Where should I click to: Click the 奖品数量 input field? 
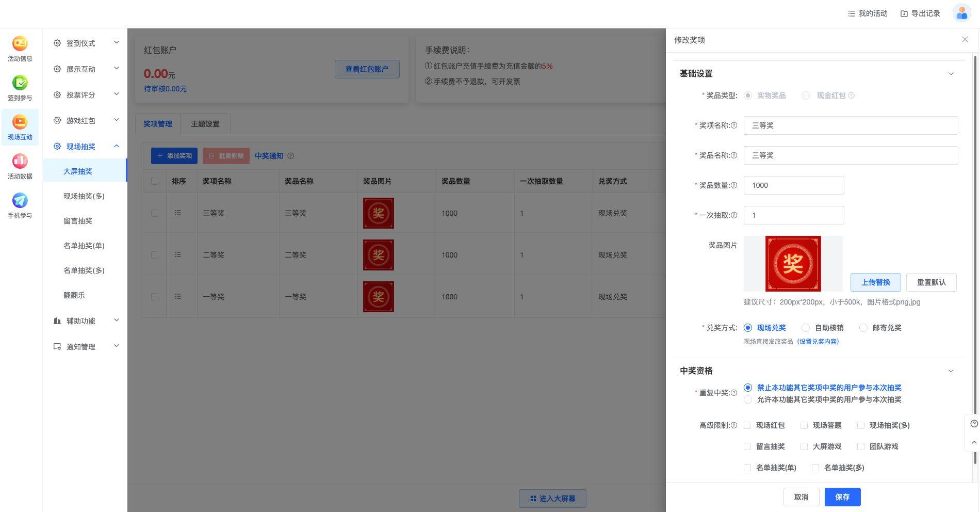click(793, 185)
